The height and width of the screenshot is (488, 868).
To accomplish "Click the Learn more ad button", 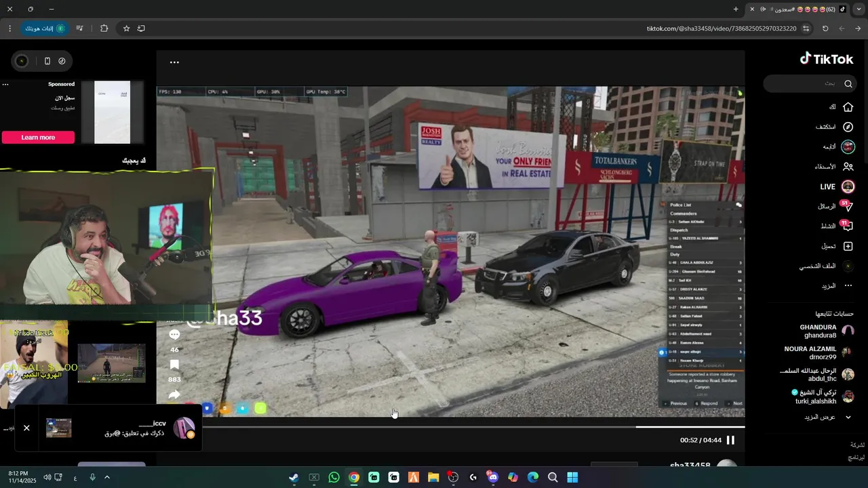I will [38, 138].
